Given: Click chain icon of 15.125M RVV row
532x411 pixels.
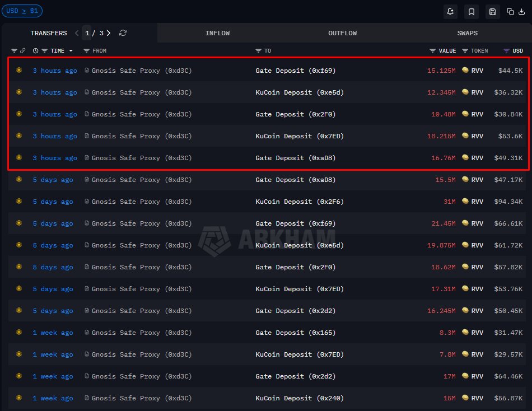Looking at the screenshot, I should tap(19, 70).
